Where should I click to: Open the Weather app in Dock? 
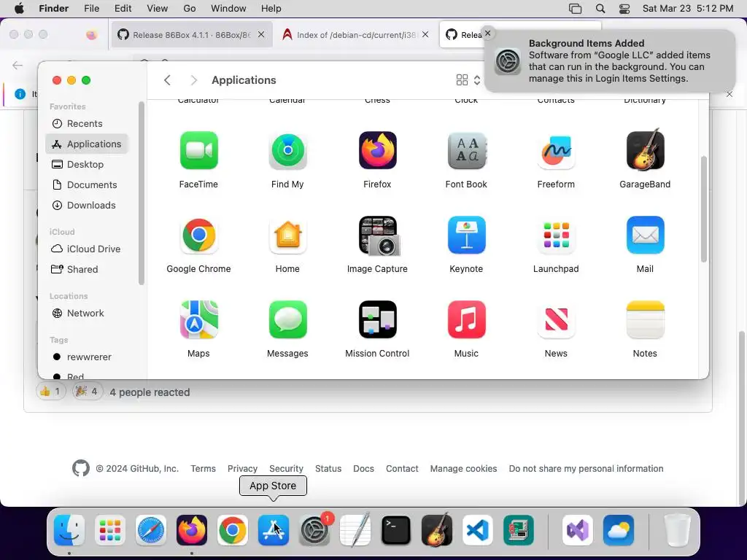(x=619, y=530)
